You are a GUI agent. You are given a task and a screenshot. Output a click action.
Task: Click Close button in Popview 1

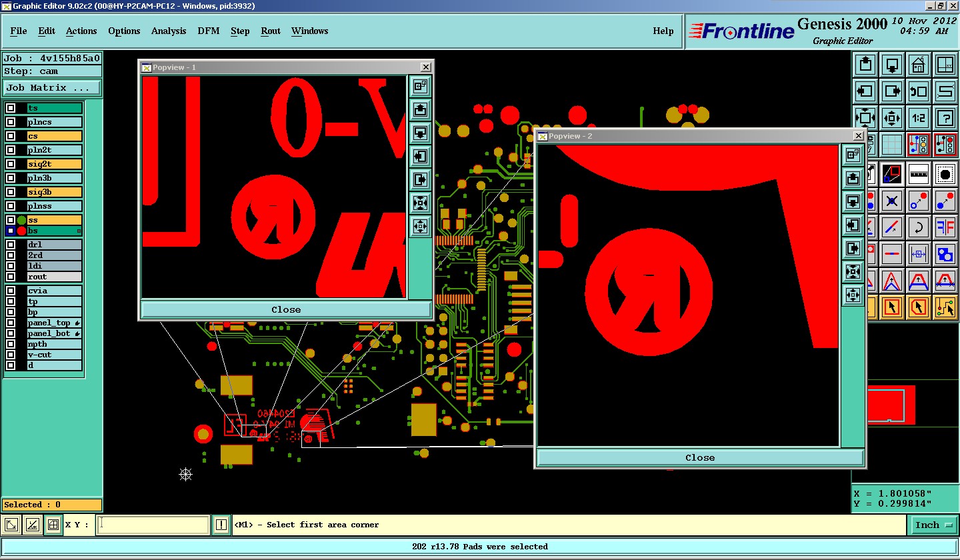(x=286, y=309)
